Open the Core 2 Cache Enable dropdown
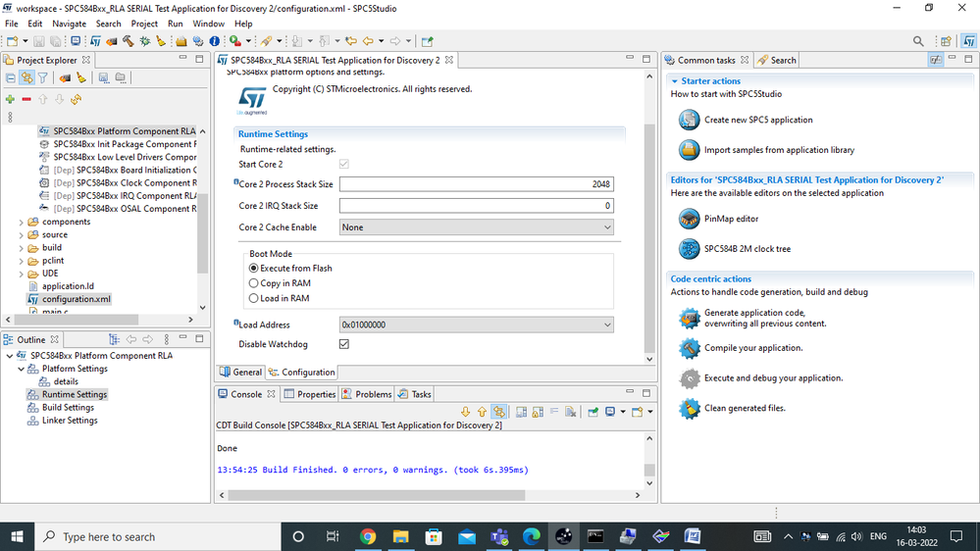Viewport: 980px width, 551px height. (476, 227)
